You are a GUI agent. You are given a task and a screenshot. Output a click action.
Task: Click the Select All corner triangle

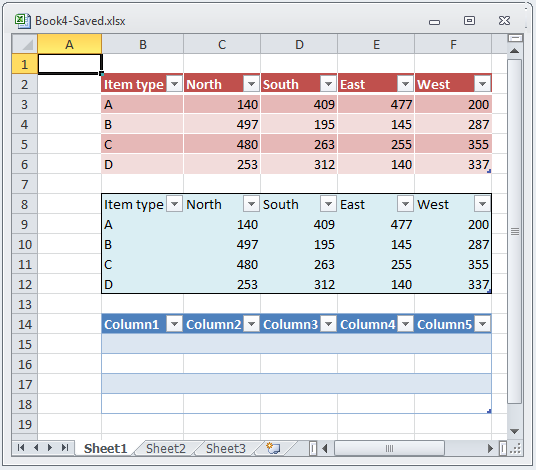point(25,44)
